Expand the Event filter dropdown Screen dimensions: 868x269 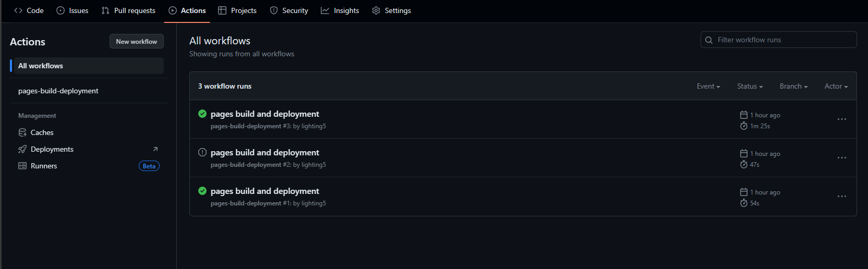(x=708, y=87)
